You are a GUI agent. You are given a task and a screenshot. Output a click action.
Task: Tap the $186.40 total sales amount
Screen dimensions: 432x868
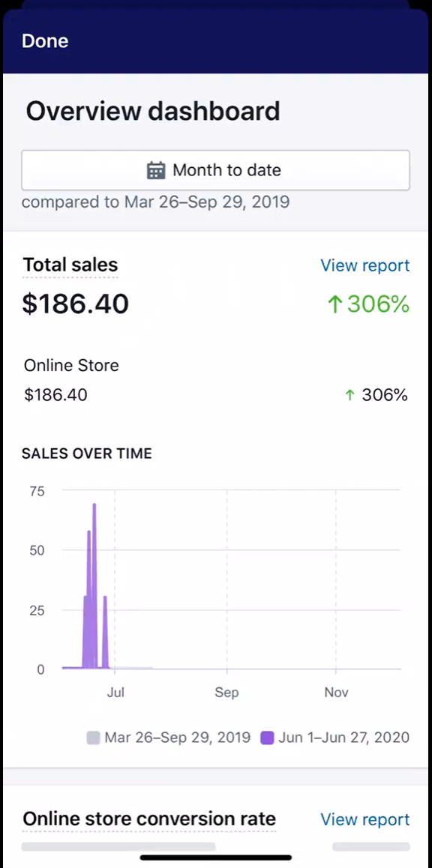tap(75, 304)
